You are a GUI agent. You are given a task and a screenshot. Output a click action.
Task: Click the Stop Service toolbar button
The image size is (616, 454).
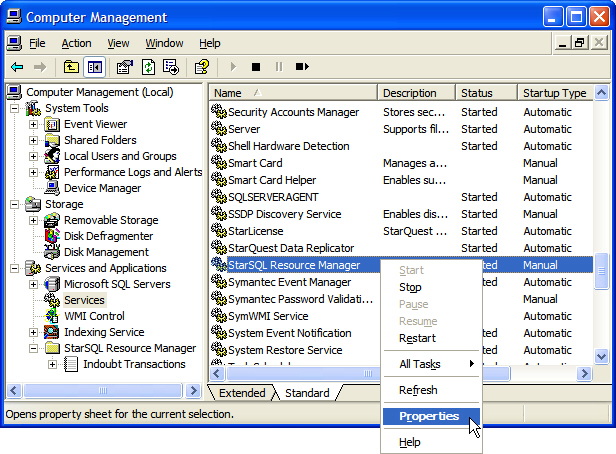256,67
